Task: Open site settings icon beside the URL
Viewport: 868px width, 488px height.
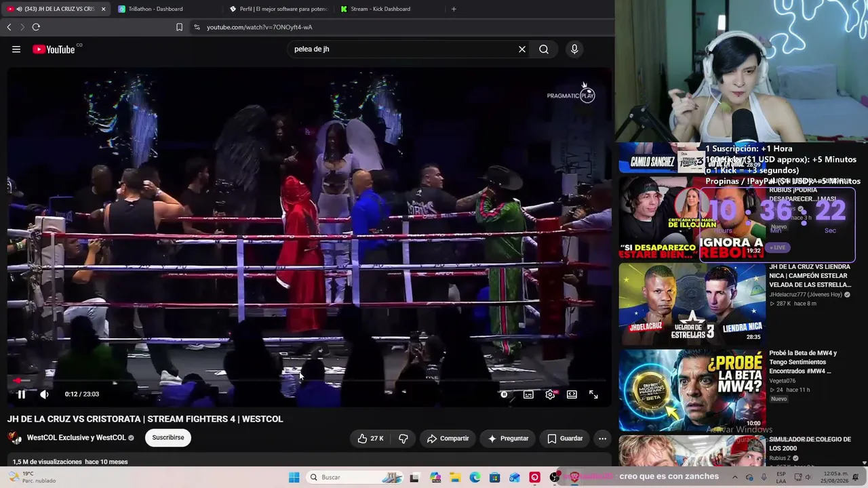Action: pyautogui.click(x=197, y=27)
